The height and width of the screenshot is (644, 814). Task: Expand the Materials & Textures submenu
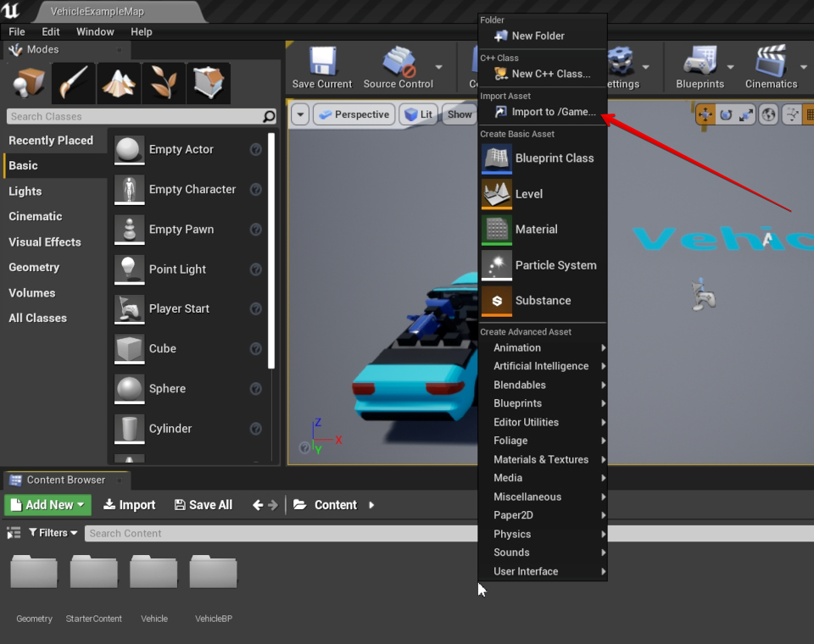click(x=543, y=459)
